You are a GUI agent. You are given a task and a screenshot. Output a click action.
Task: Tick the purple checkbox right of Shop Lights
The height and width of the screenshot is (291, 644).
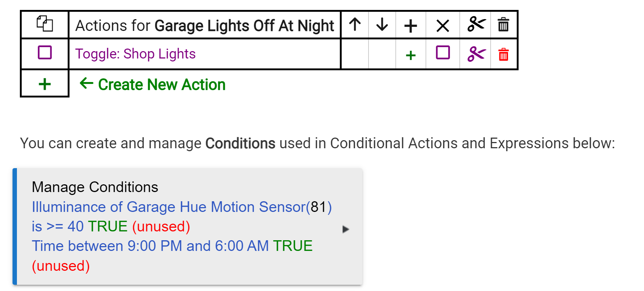tap(443, 53)
